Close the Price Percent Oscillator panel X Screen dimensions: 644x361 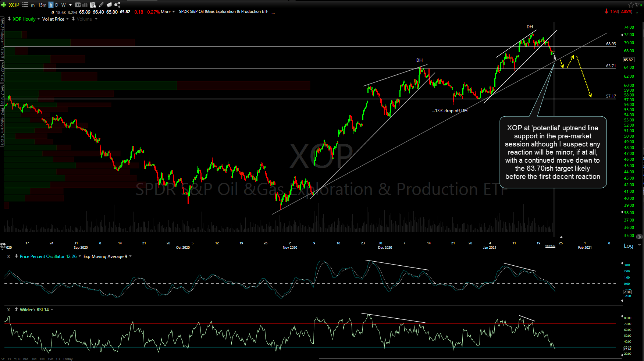[x=8, y=256]
